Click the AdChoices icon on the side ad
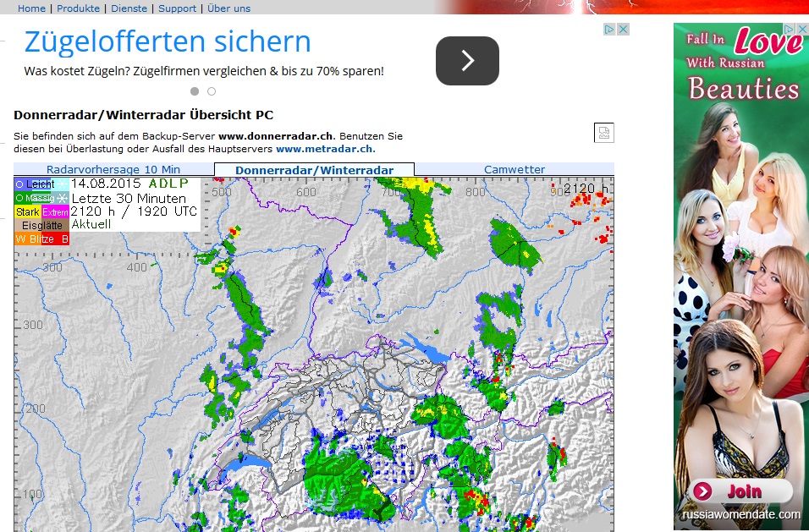Screen dimensions: 809x532 [x=790, y=30]
